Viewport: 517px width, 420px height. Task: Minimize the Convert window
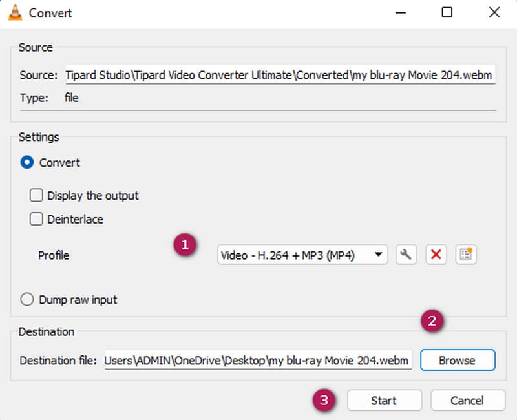point(399,13)
